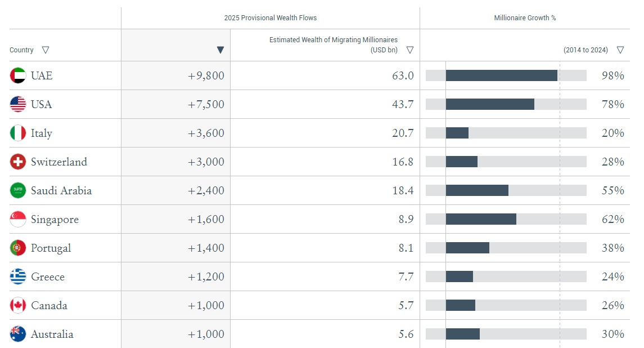
Task: Click the Portugal flag icon
Action: tap(18, 248)
